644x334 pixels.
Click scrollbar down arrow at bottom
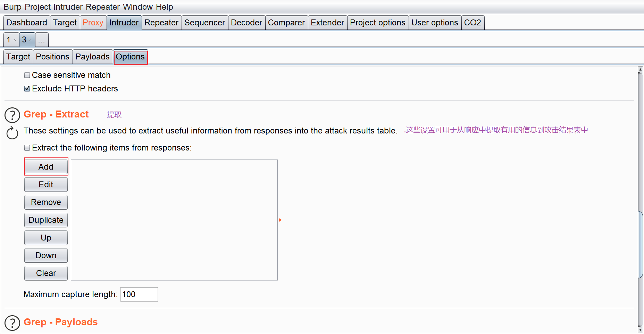click(x=640, y=330)
